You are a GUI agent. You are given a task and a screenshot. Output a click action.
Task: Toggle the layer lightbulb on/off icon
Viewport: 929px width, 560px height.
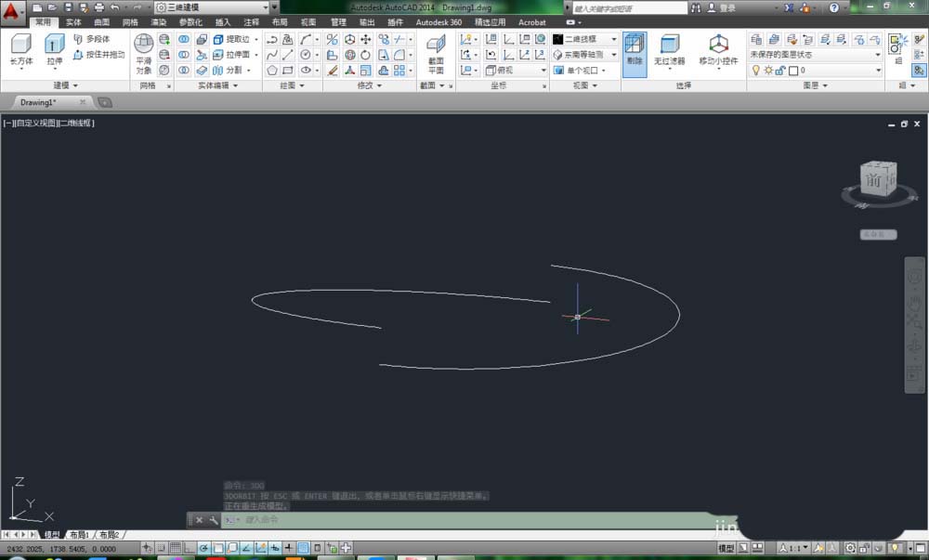pyautogui.click(x=755, y=71)
